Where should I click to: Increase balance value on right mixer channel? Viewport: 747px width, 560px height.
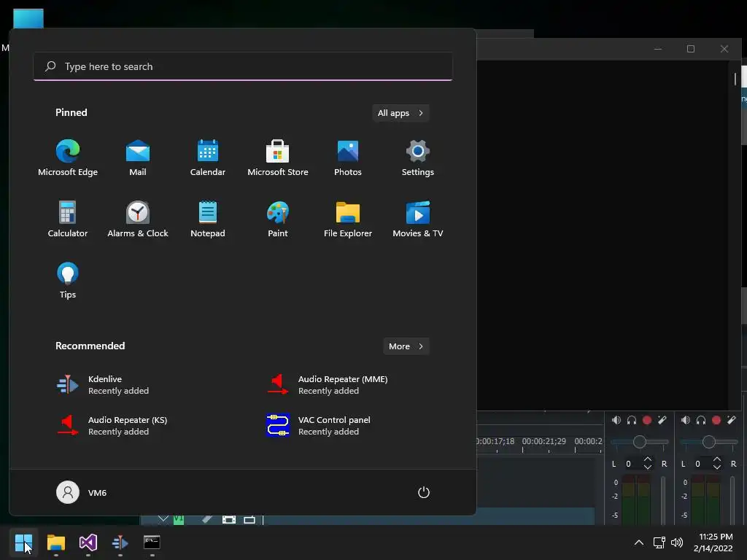[717, 459]
